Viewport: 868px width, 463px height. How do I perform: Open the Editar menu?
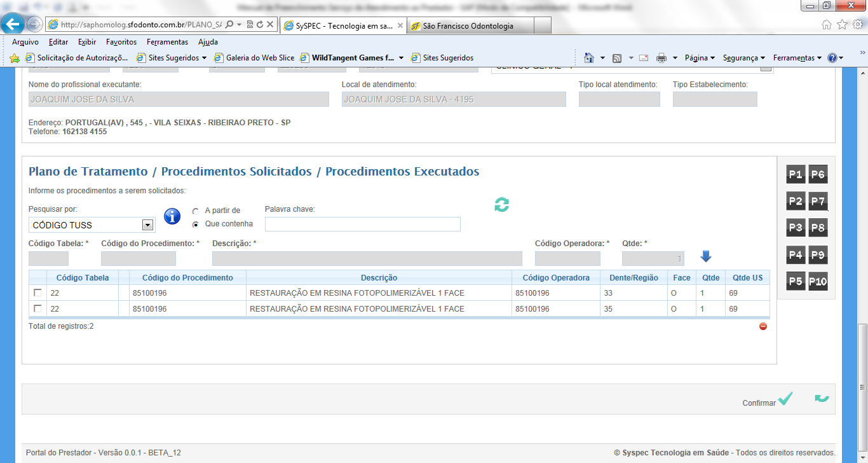(x=58, y=42)
